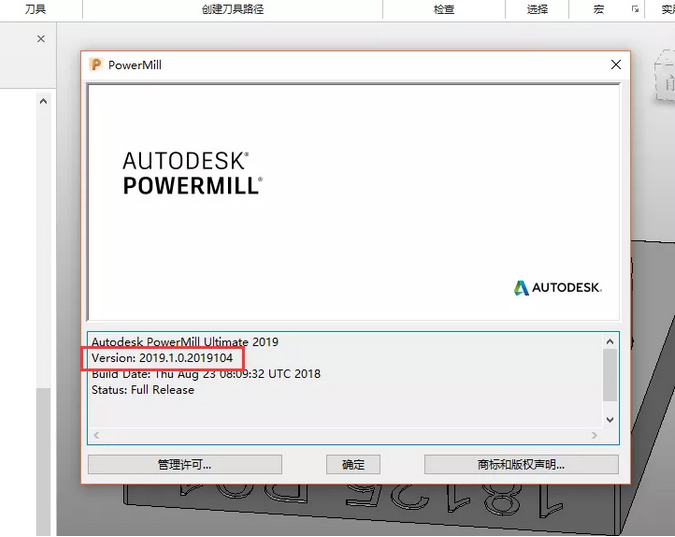Click the 管理许可... button
675x537 pixels.
(185, 465)
